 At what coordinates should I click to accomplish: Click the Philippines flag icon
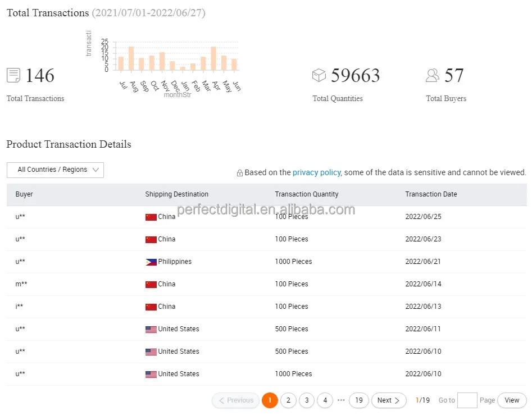pos(151,262)
